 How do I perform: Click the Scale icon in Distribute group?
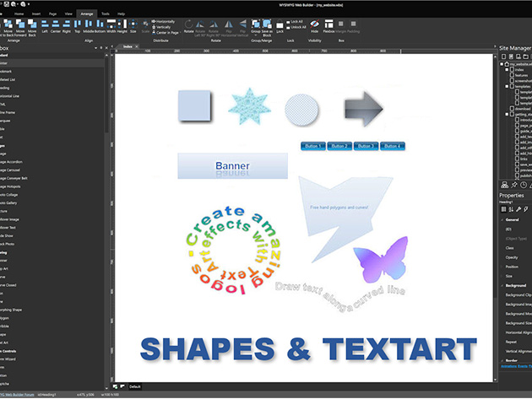pyautogui.click(x=145, y=24)
